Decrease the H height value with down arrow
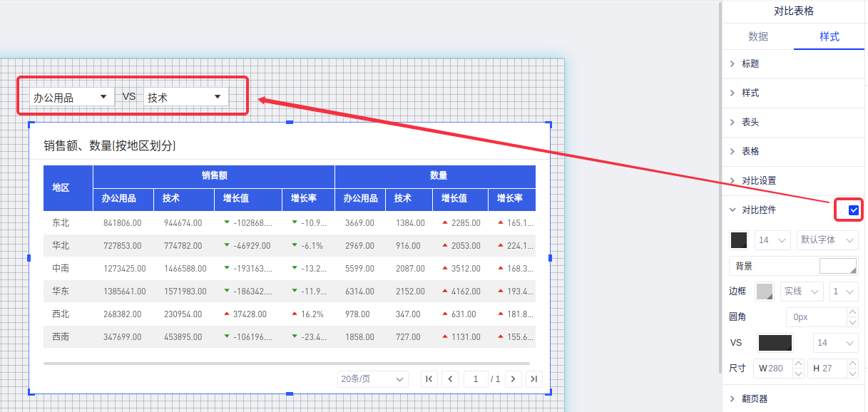868x412 pixels. pyautogui.click(x=852, y=373)
